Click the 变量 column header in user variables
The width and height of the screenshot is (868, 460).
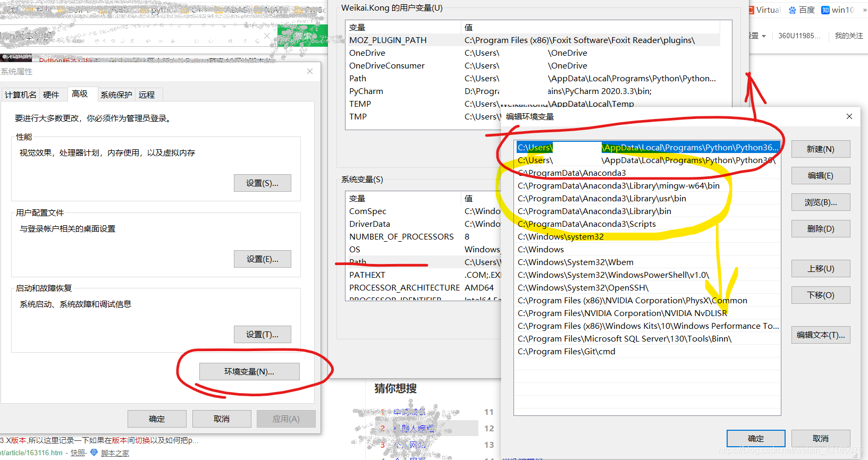tap(403, 27)
